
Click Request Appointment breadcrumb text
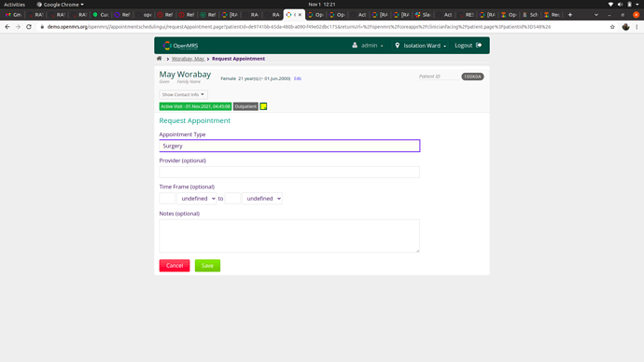tap(238, 59)
